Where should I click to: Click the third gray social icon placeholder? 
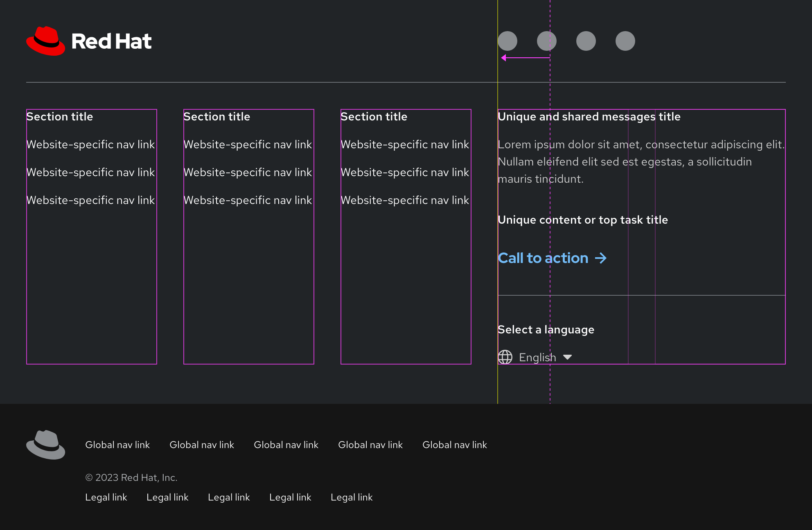click(x=585, y=41)
